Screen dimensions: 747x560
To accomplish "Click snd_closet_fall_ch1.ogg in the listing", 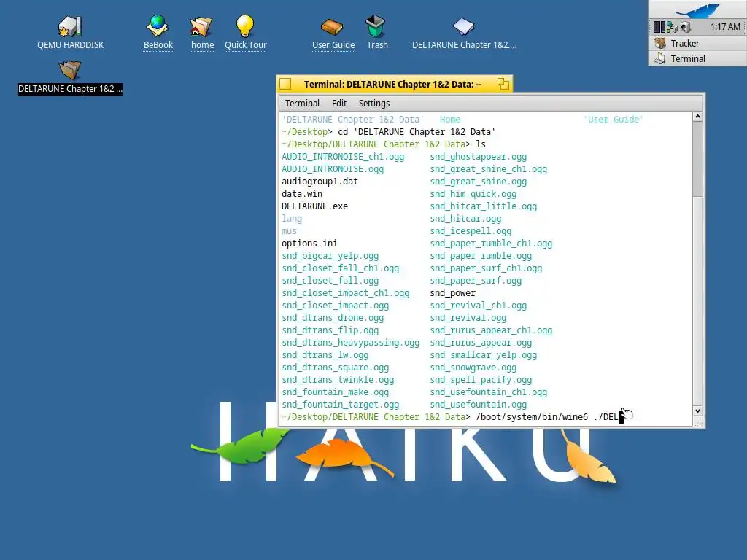I will pos(340,268).
